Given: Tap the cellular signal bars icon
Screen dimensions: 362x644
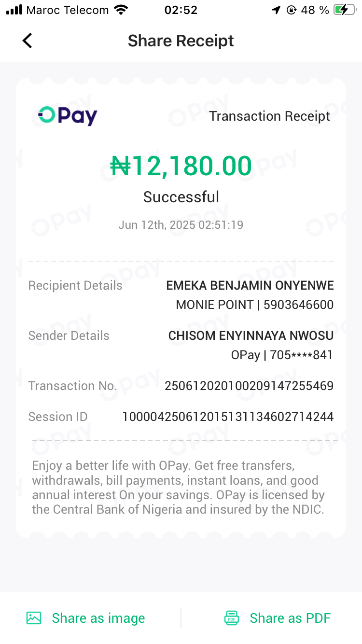Looking at the screenshot, I should tap(14, 10).
